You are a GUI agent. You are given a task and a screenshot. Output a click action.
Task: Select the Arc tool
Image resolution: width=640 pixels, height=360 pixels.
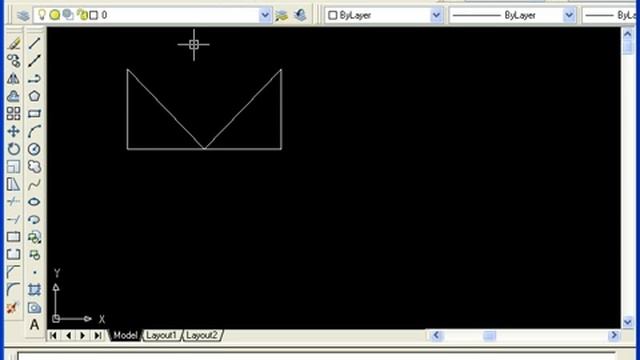click(34, 131)
